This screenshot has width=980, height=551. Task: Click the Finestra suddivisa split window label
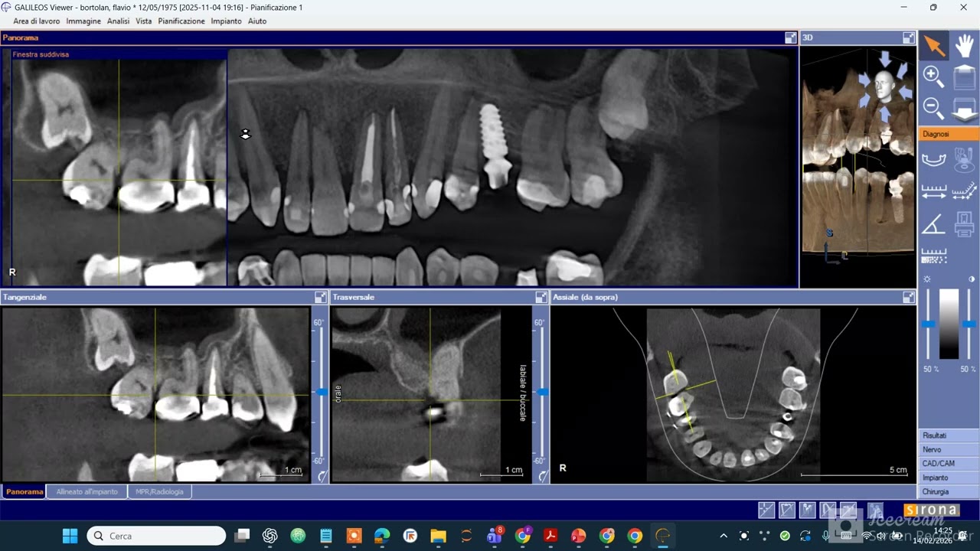point(41,54)
